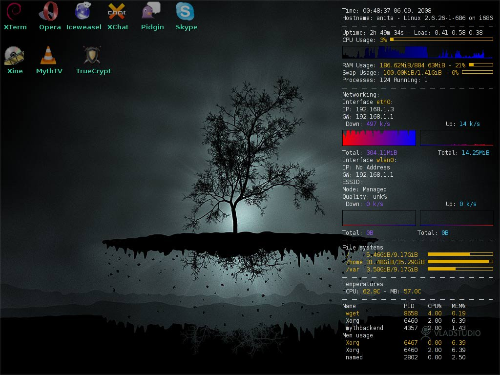
Task: Click the eth0 download traffic graph
Action: click(x=379, y=138)
